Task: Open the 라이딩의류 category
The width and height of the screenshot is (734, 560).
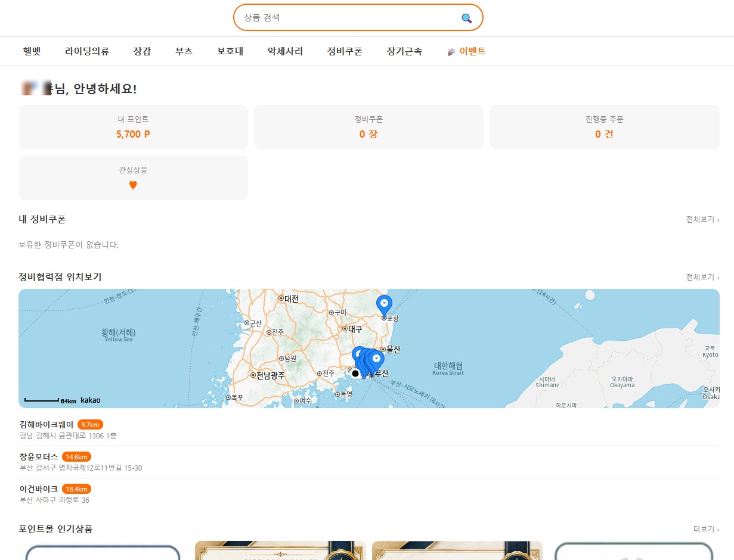Action: click(87, 51)
